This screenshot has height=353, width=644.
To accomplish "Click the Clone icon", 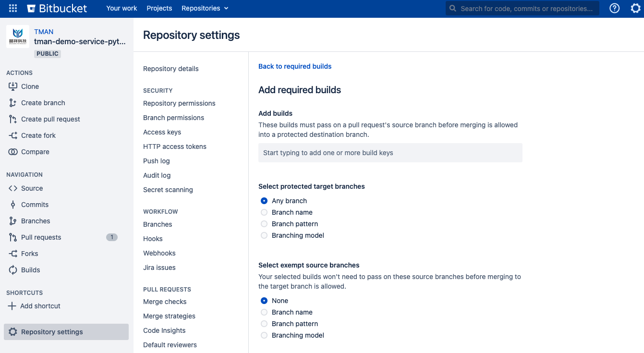I will coord(13,86).
